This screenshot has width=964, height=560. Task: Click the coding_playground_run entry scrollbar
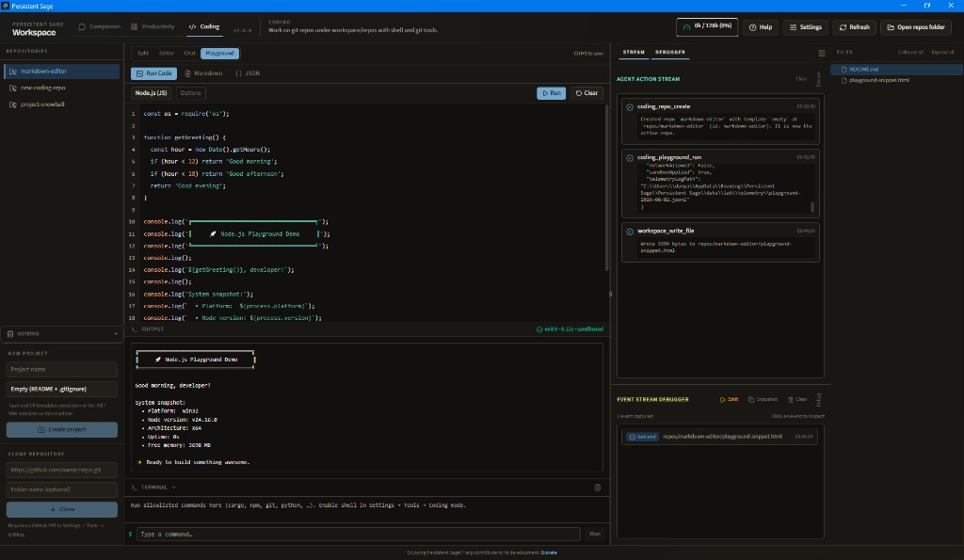tap(812, 207)
